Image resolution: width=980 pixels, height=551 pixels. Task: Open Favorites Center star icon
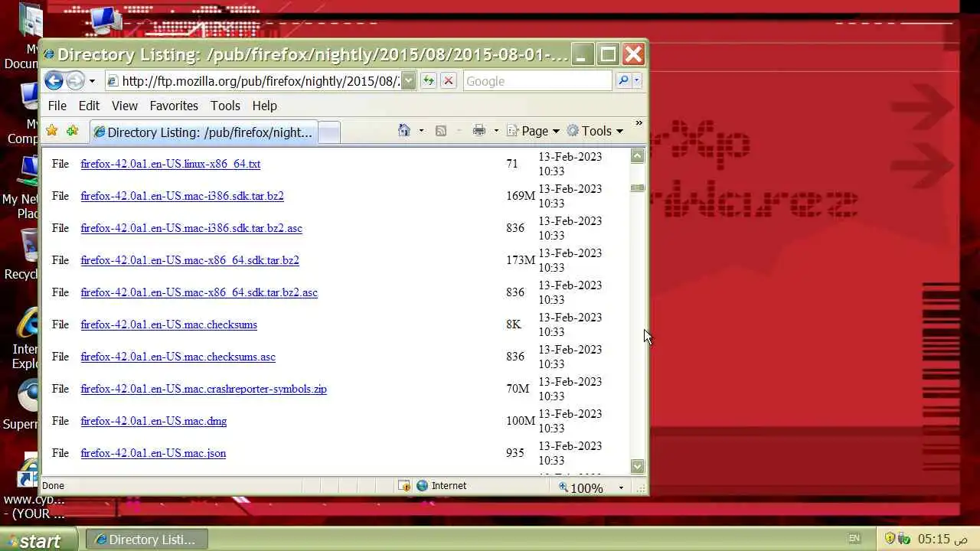(52, 131)
